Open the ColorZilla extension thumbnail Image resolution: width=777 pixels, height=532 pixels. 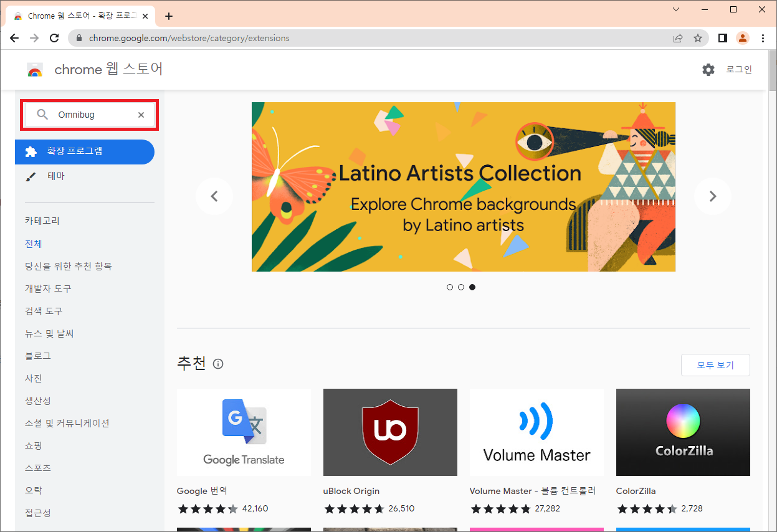point(683,432)
